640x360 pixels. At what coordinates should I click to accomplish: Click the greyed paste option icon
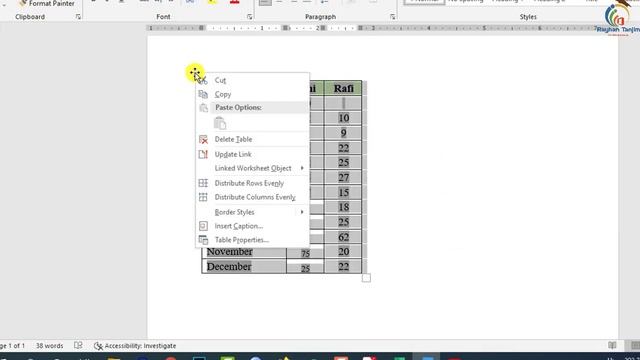click(x=220, y=123)
